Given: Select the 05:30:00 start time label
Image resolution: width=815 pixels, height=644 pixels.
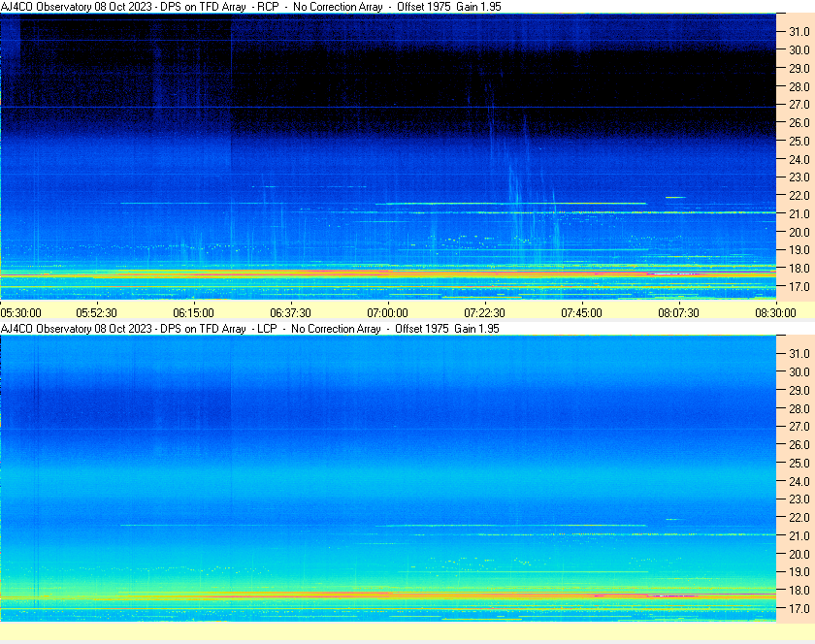Looking at the screenshot, I should pyautogui.click(x=20, y=312).
